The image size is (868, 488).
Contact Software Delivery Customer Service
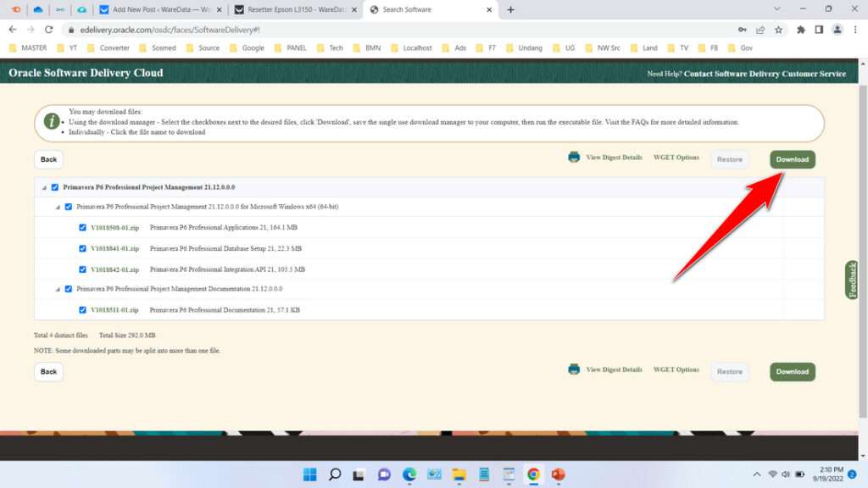coord(765,74)
